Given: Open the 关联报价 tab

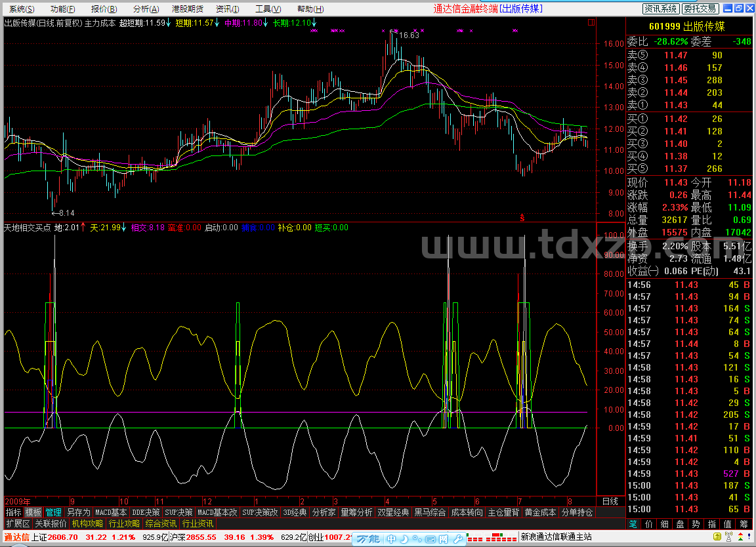Looking at the screenshot, I should [51, 523].
